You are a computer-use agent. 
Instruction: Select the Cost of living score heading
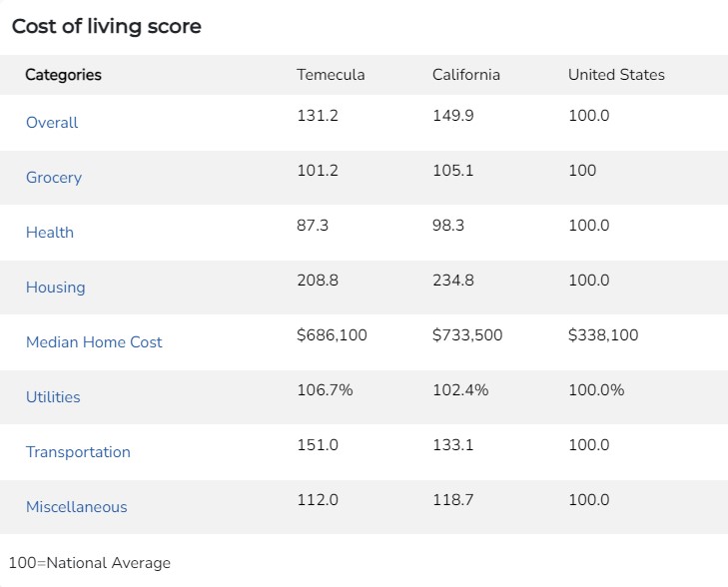(x=106, y=26)
